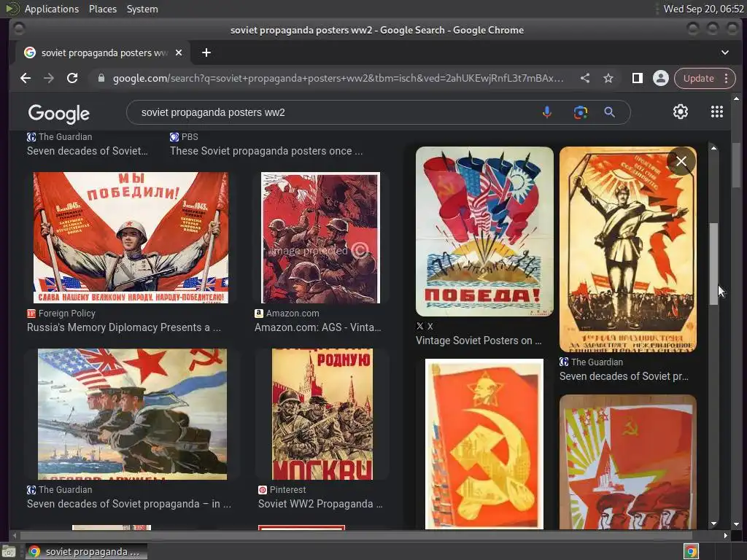Click the clock showing Wed Sep 20
The image size is (747, 560).
point(704,9)
